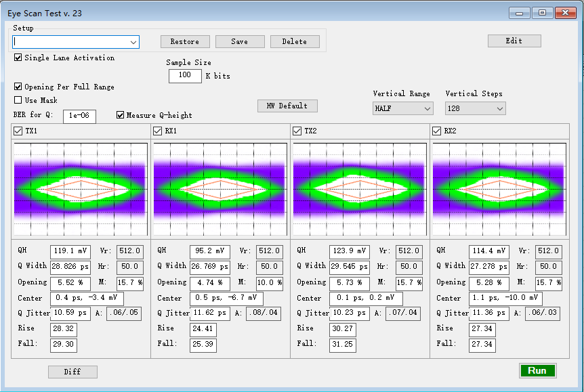Image resolution: width=584 pixels, height=392 pixels.
Task: Select TX2 A value .07/.04
Action: [403, 313]
